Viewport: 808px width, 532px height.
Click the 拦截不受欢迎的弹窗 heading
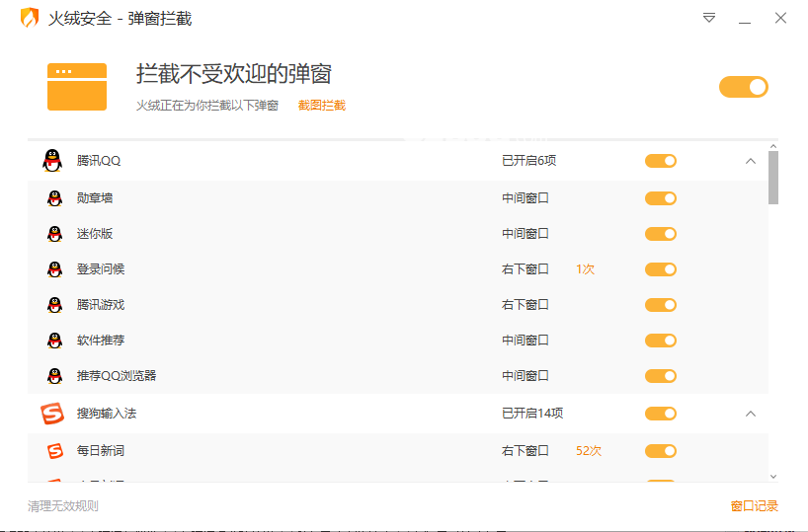233,74
